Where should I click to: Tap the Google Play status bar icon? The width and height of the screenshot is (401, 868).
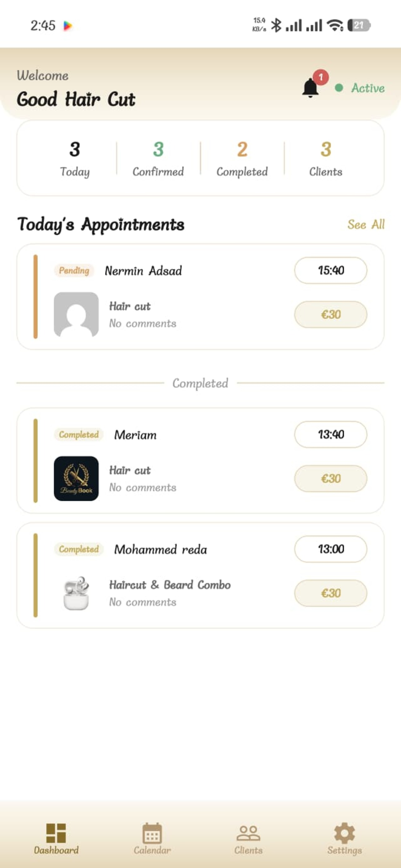click(68, 26)
